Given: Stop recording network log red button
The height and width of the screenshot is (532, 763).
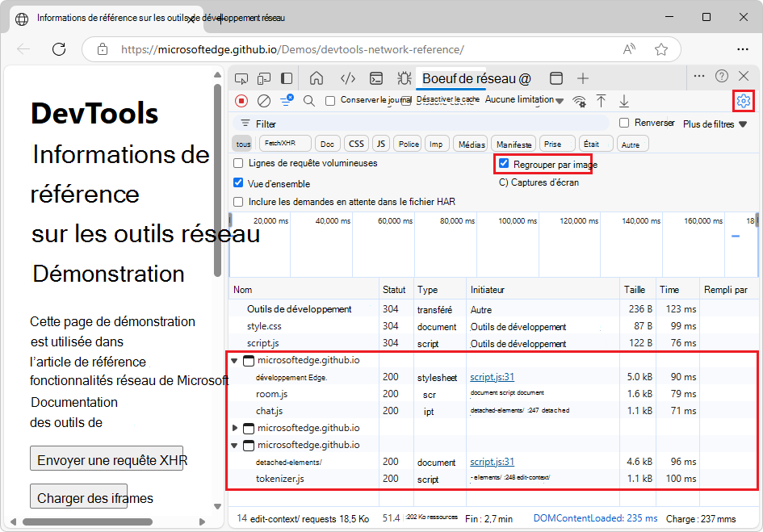Looking at the screenshot, I should 241,101.
